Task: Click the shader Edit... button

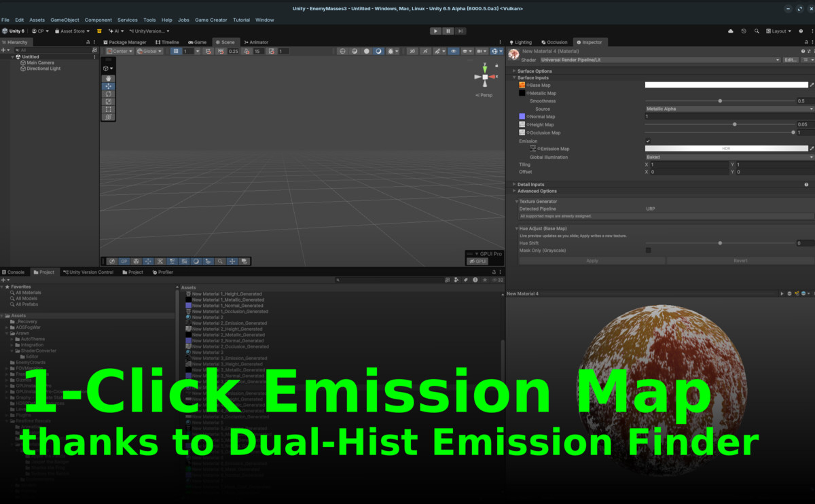Action: [791, 60]
